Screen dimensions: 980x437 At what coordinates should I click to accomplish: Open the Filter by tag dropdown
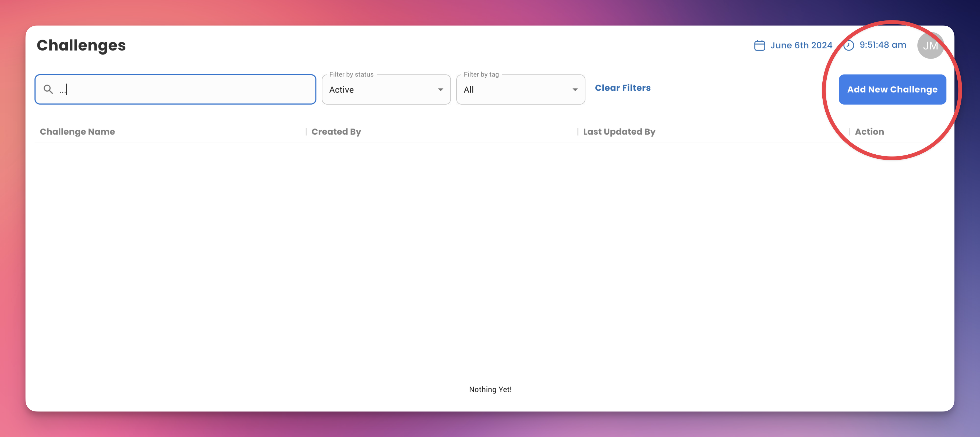click(x=514, y=90)
